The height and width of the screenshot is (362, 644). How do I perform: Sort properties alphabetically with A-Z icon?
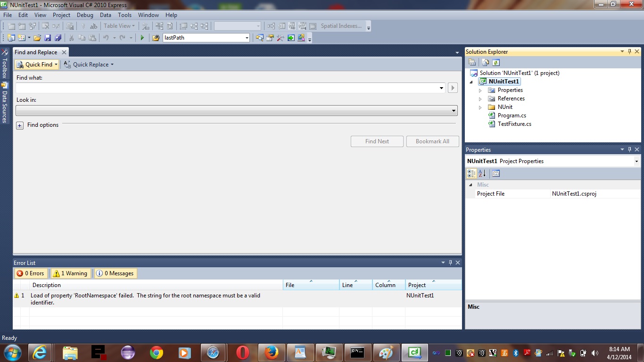tap(482, 173)
